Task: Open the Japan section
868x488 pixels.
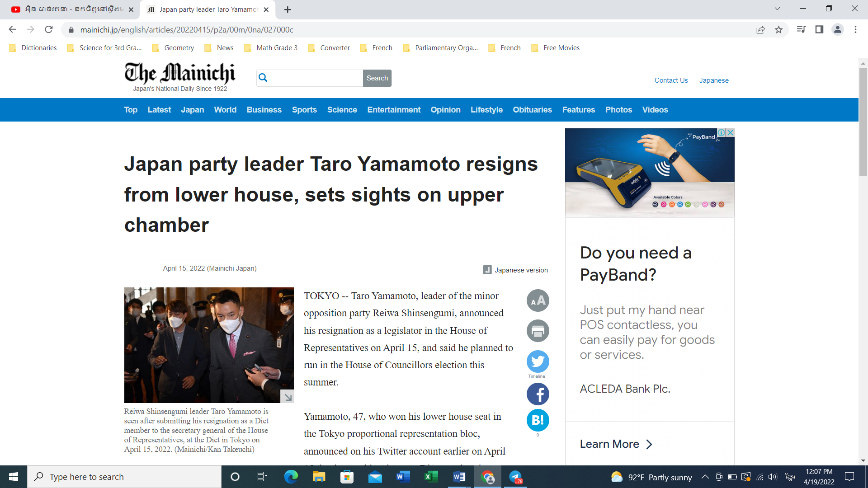Action: (193, 110)
